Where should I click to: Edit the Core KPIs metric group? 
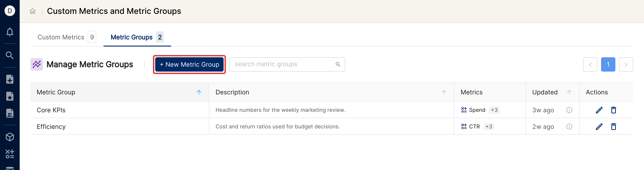click(599, 110)
